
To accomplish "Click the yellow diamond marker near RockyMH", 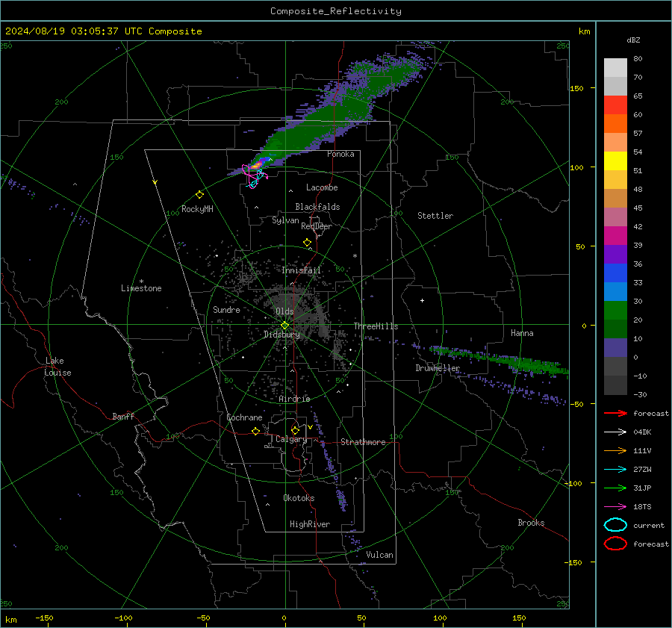I will click(199, 195).
